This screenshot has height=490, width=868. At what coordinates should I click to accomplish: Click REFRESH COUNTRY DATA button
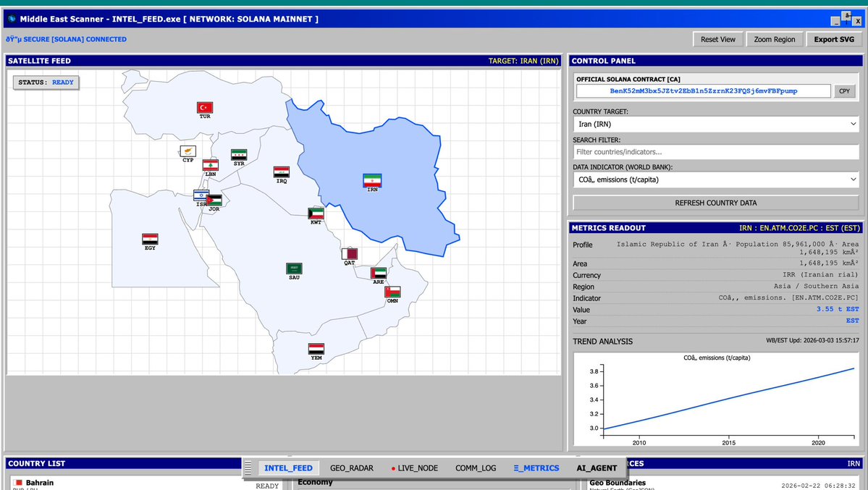(x=716, y=203)
